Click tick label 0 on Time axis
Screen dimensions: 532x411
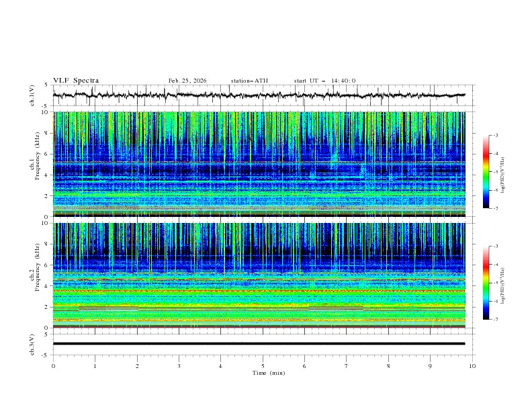[x=53, y=366]
